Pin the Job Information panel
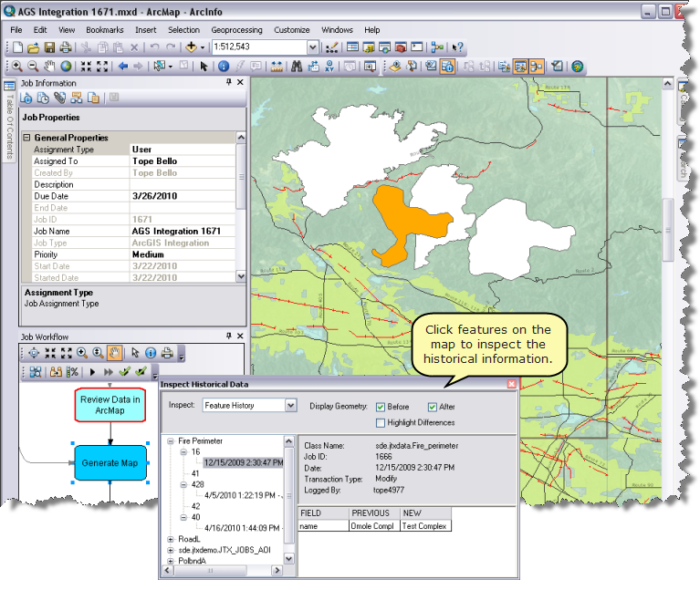This screenshot has width=700, height=590. point(228,82)
